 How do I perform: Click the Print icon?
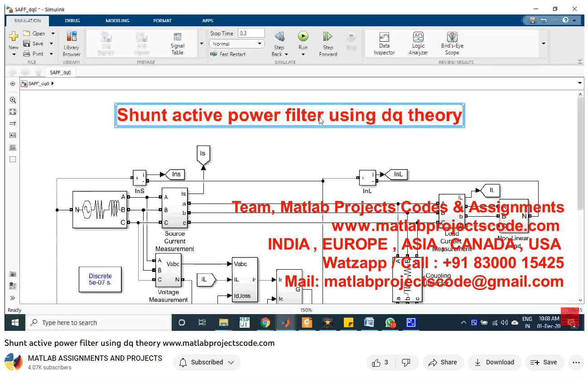tap(27, 53)
